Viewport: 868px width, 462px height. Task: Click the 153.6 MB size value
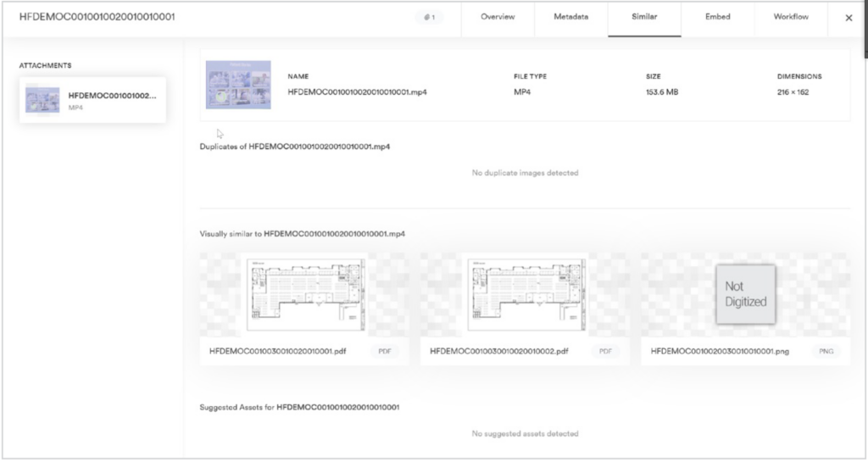(661, 92)
